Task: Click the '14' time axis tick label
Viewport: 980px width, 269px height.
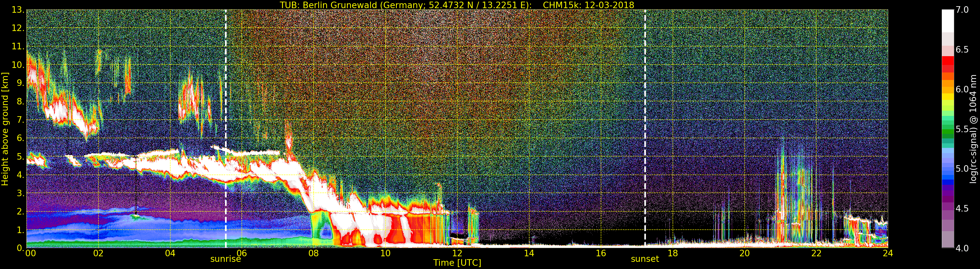Action: [x=529, y=253]
